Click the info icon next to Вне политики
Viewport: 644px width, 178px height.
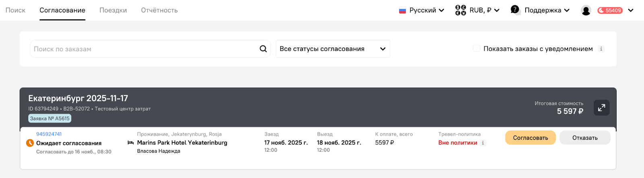pyautogui.click(x=483, y=142)
